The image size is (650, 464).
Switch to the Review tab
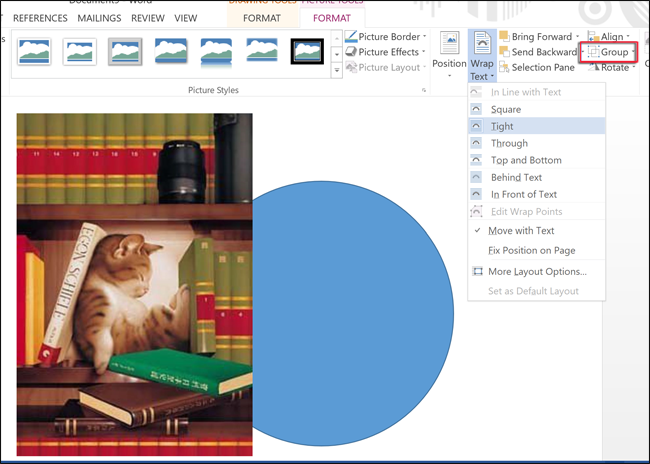pyautogui.click(x=148, y=18)
